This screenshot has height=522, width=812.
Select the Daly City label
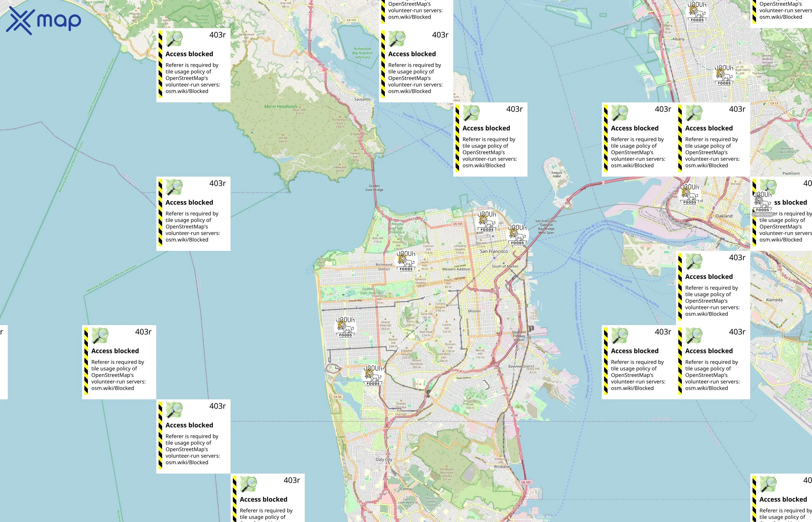384,460
